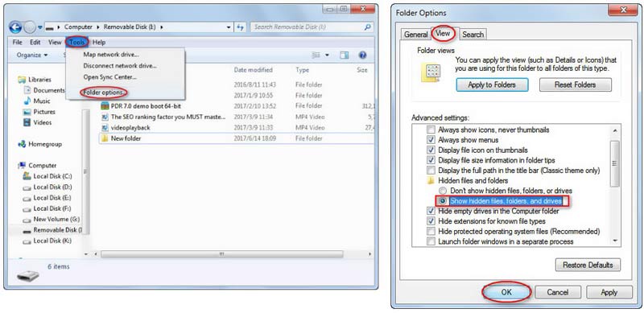Screen dimensions: 644x313
Task: Click the Local Disk (D:) drive icon
Action: 27,187
